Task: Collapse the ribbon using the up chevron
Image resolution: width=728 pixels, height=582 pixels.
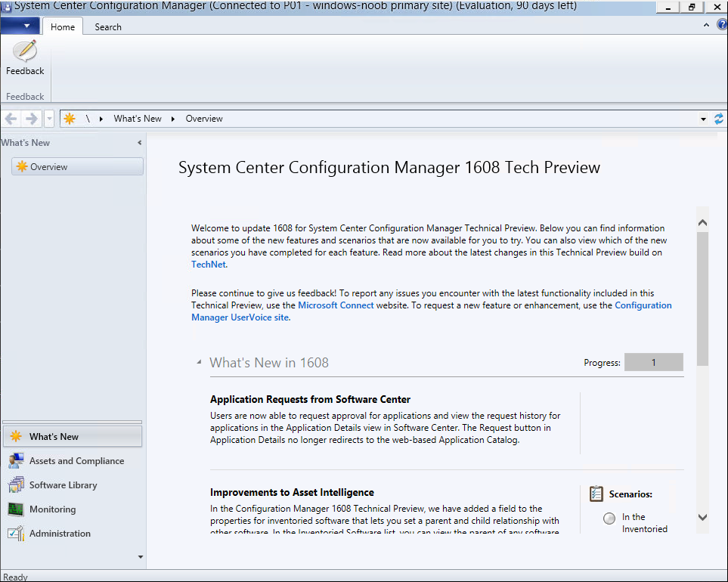Action: click(x=706, y=25)
